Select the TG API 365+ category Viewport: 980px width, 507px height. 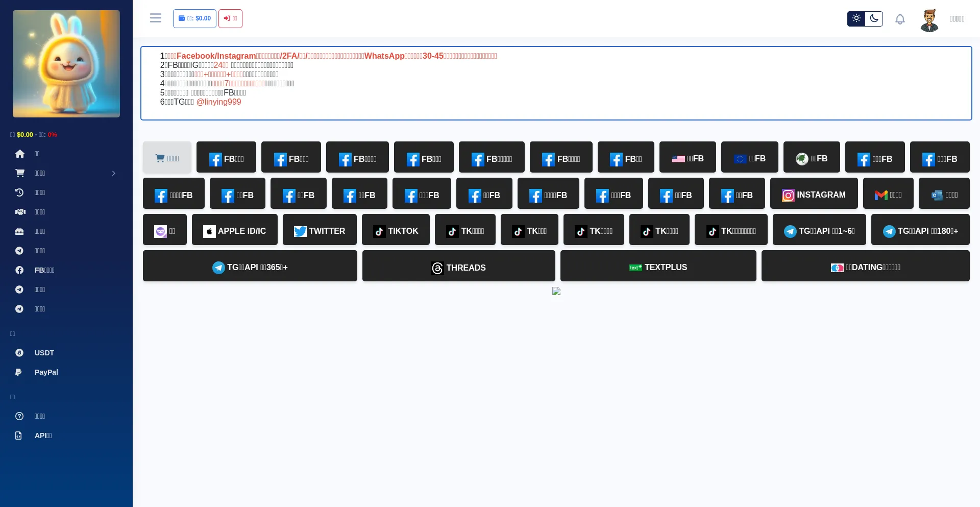coord(250,267)
